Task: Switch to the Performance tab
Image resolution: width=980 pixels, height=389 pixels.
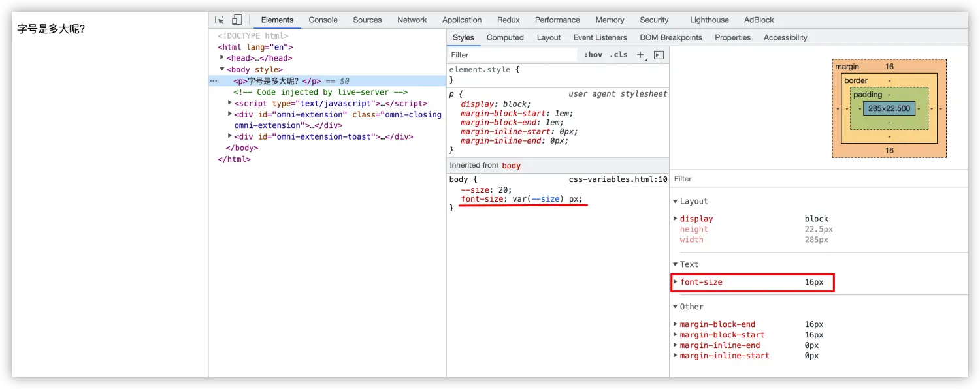Action: (557, 20)
